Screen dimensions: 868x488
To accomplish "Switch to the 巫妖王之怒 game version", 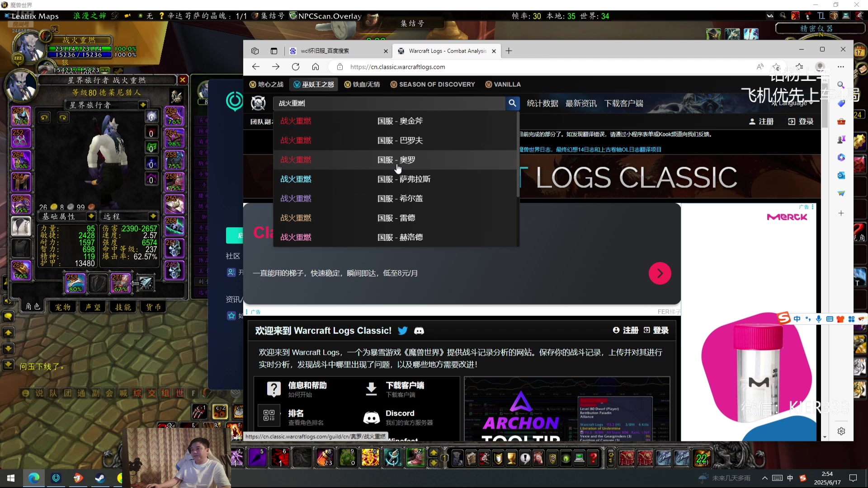I will [314, 84].
